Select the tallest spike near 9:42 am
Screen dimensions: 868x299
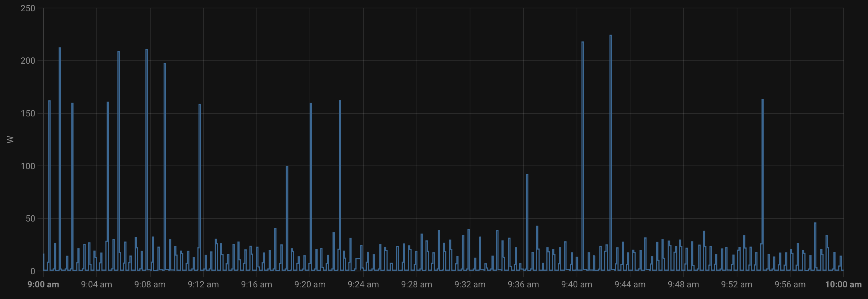(x=610, y=153)
